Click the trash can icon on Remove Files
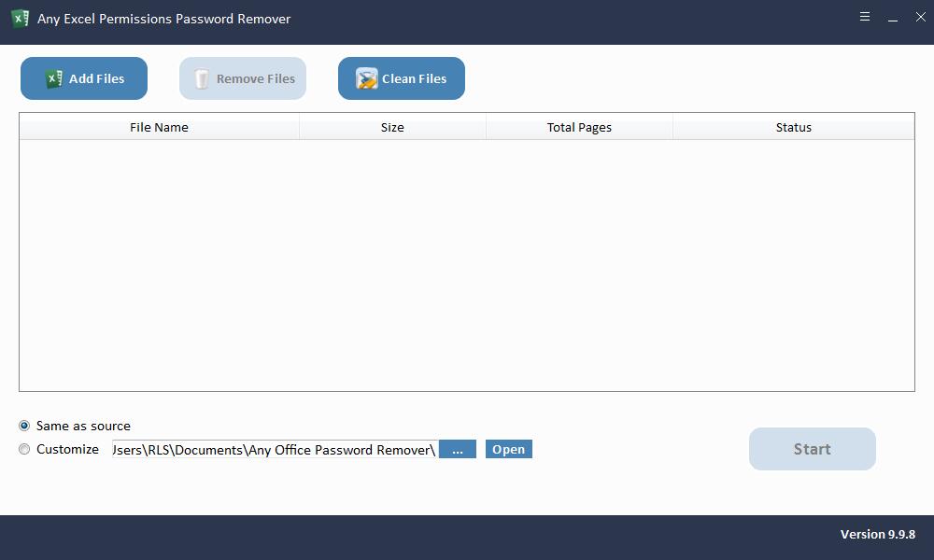Viewport: 934px width, 560px height. coord(202,78)
